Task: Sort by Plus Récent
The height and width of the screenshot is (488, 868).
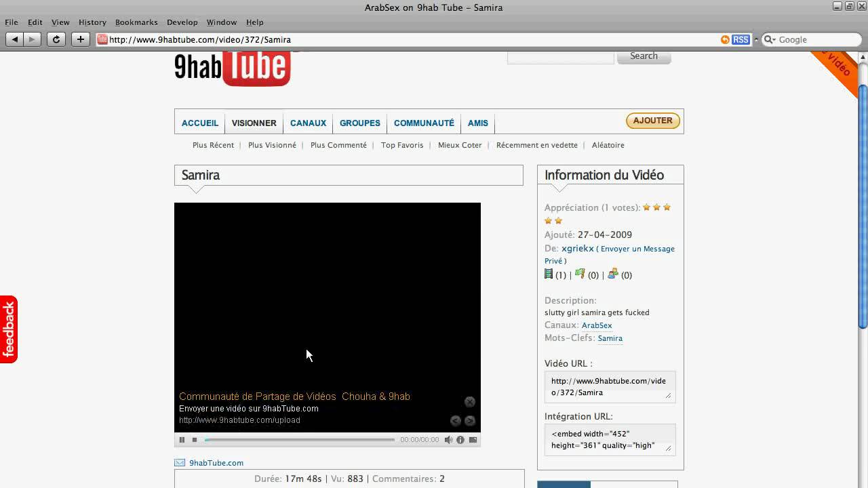Action: (x=213, y=145)
